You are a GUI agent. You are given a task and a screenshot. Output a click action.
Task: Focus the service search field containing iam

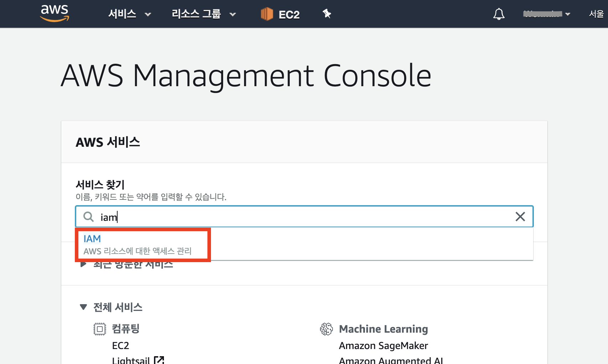pos(304,217)
